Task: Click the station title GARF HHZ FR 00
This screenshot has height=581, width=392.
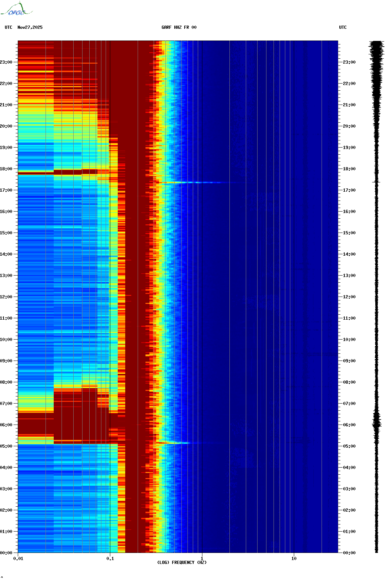Action: [x=179, y=27]
